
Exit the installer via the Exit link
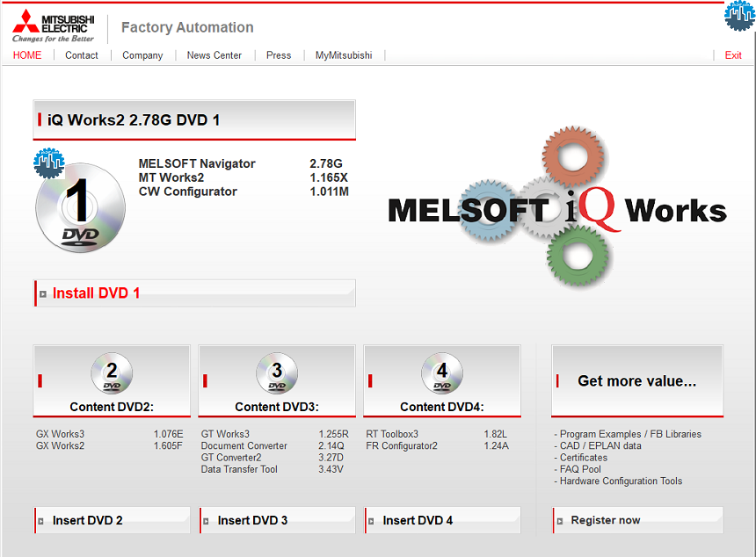click(733, 55)
